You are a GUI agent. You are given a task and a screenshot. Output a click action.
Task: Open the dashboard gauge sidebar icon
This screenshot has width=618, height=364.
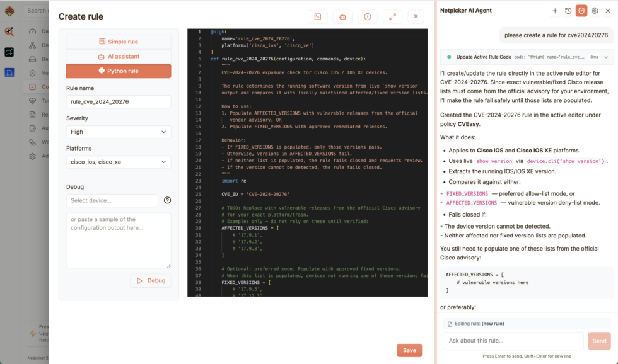tap(33, 31)
